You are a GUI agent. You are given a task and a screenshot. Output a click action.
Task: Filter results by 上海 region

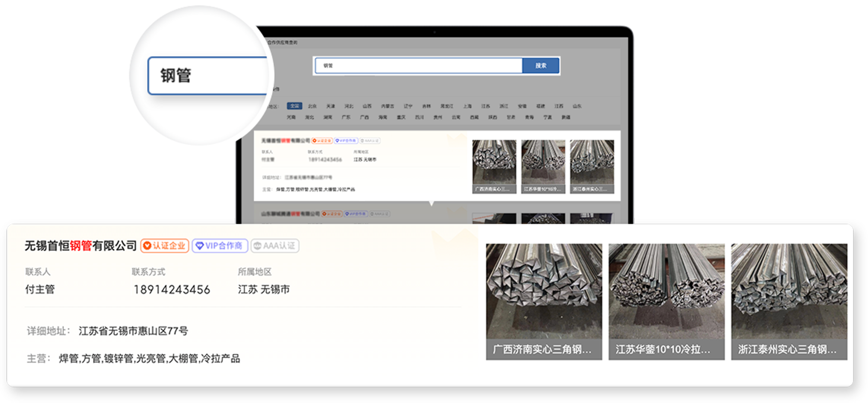click(467, 106)
